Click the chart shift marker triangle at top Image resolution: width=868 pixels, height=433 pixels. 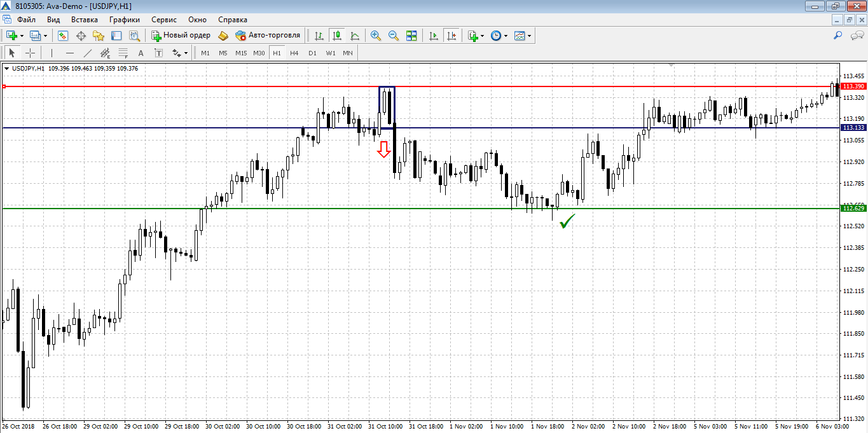(672, 65)
